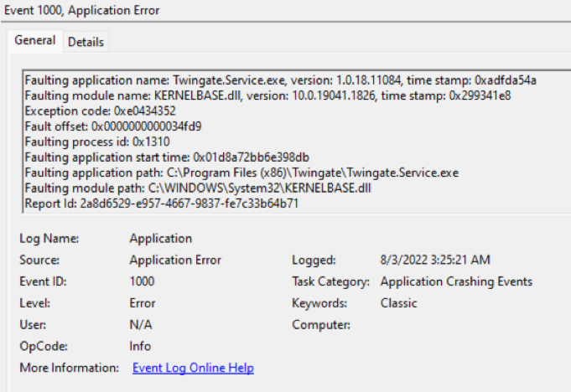Select the Exception code 0xe0434352 line

click(100, 111)
